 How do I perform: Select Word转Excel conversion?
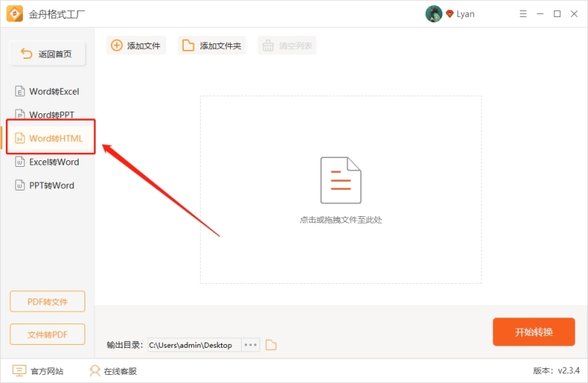[48, 91]
